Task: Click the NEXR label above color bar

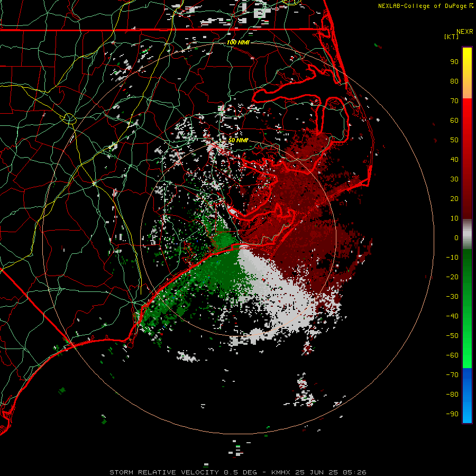Action: [465, 32]
